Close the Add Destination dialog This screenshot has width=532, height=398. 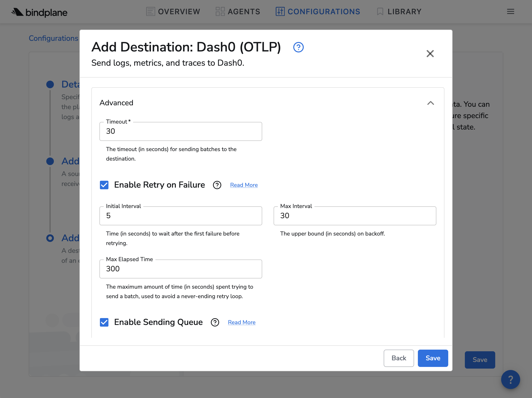pyautogui.click(x=430, y=54)
